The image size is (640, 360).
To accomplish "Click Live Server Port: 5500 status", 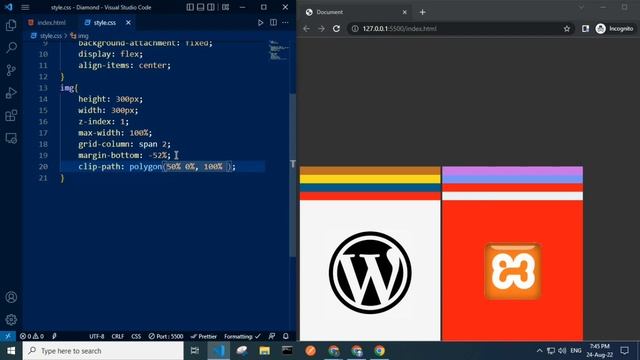I will tap(166, 336).
